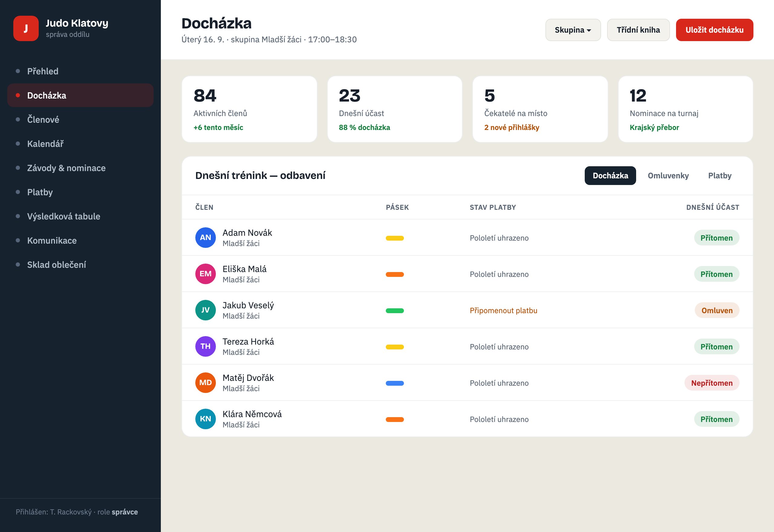
Task: Click Klára Němcová's KN avatar
Action: point(205,419)
